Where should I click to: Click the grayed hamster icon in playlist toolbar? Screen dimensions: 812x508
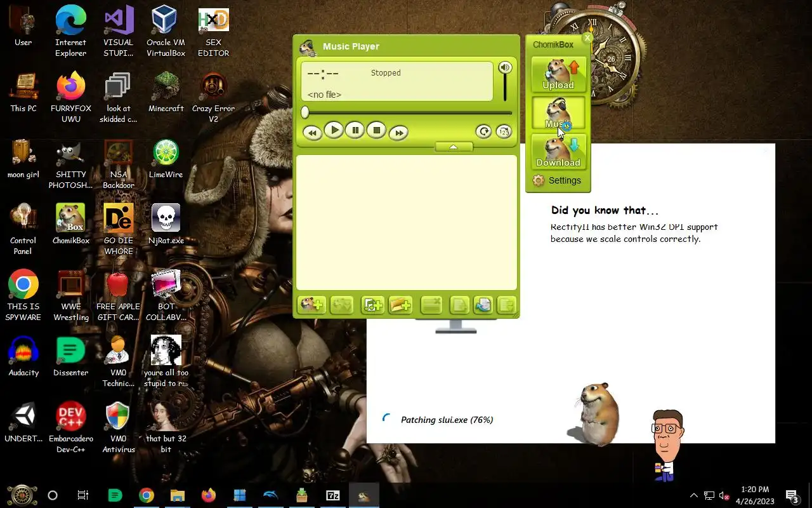point(341,305)
